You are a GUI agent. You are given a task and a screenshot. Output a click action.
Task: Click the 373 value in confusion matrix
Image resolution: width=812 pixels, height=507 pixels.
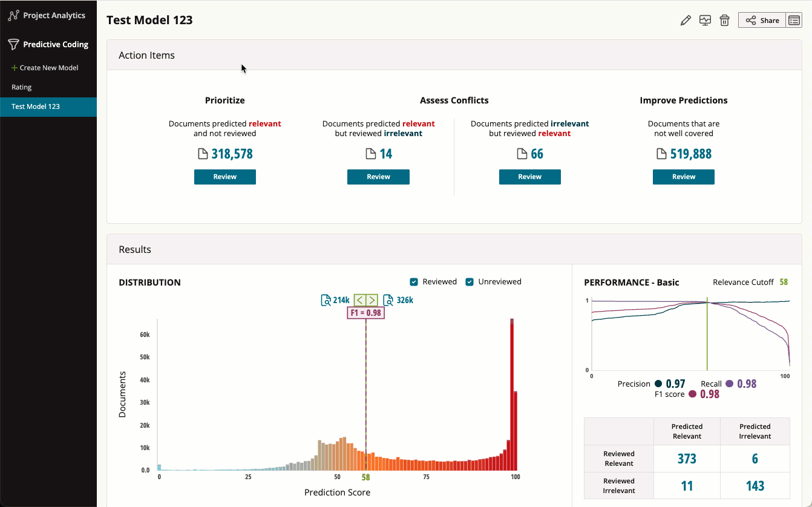pyautogui.click(x=687, y=459)
